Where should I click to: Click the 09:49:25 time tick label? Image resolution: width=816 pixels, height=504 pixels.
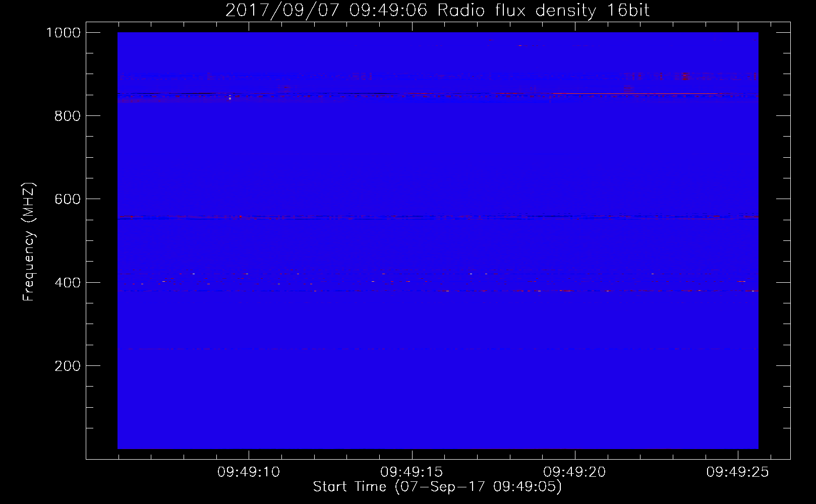(x=737, y=472)
